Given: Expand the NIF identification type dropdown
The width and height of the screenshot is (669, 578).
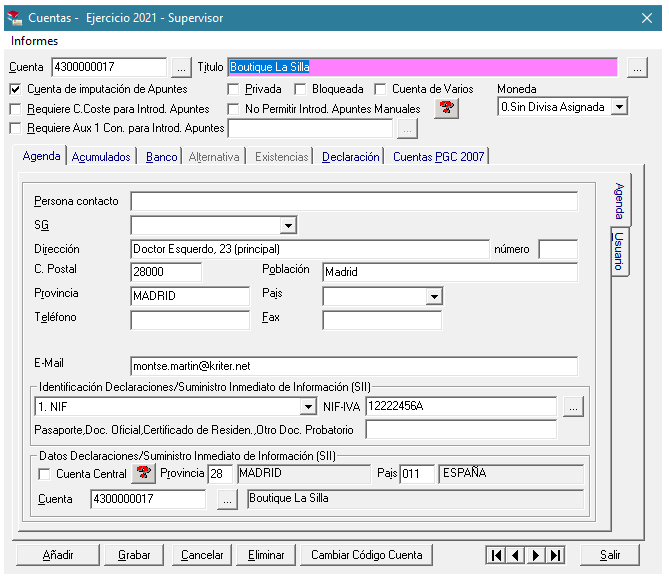Looking at the screenshot, I should click(308, 407).
